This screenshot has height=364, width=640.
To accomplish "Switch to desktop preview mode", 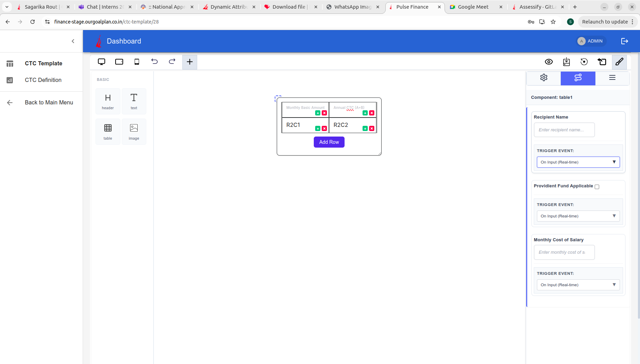I will pos(101,62).
